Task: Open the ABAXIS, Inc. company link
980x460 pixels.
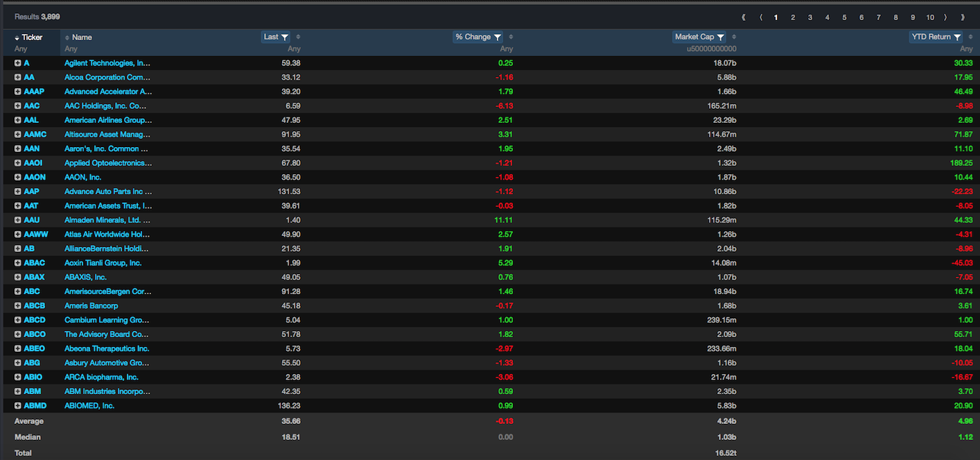Action: (x=85, y=278)
